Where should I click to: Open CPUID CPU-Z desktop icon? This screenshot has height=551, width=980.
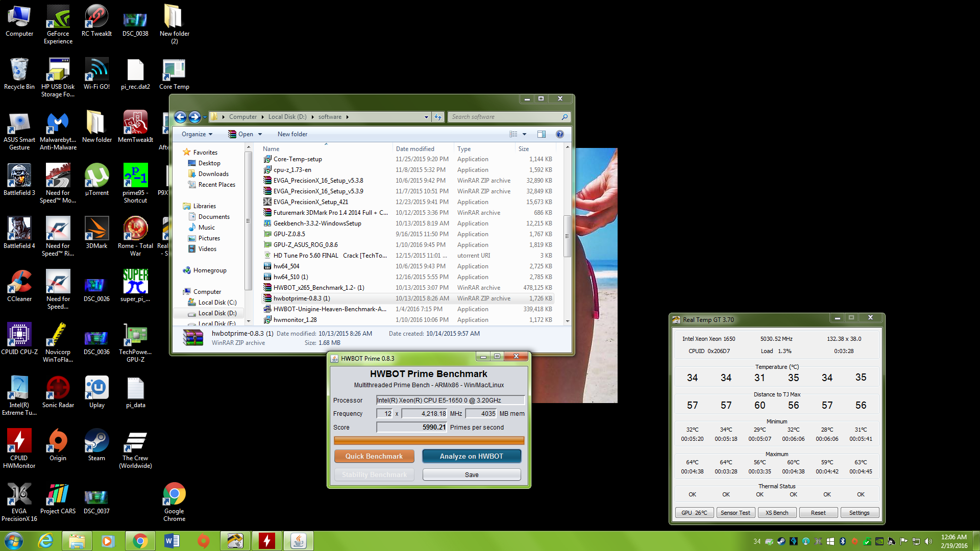coord(19,339)
